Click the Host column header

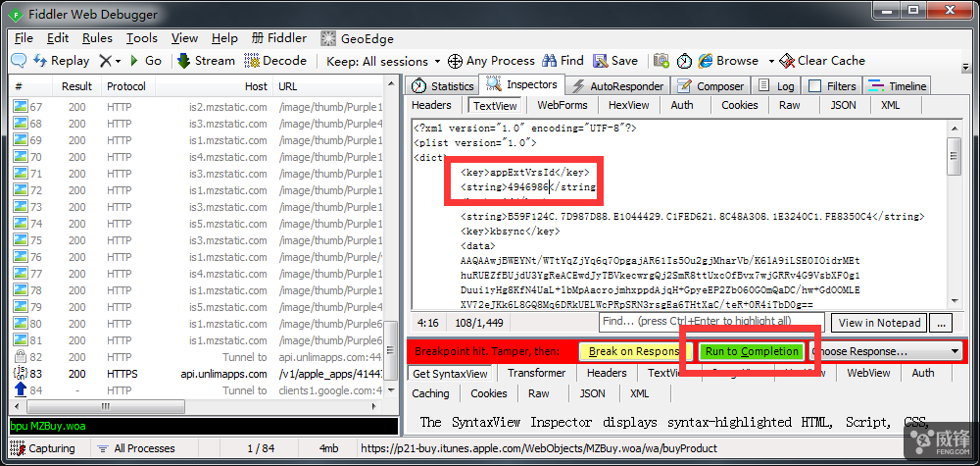[214, 86]
